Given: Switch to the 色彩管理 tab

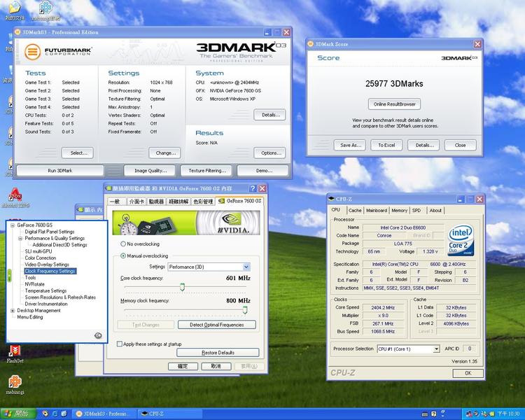Looking at the screenshot, I should click(203, 202).
